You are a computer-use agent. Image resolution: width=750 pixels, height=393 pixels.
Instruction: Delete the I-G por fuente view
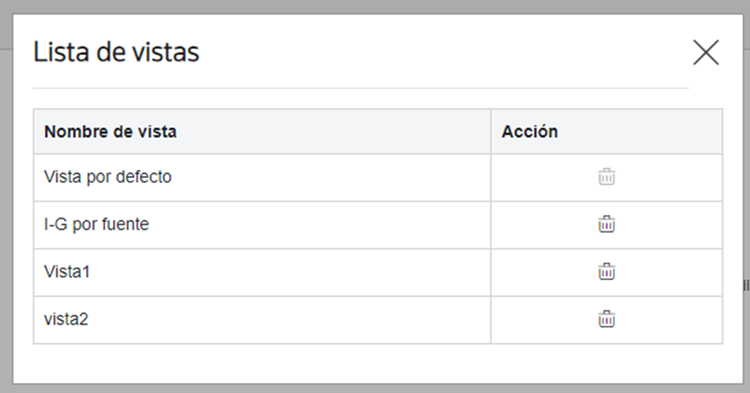click(x=607, y=224)
